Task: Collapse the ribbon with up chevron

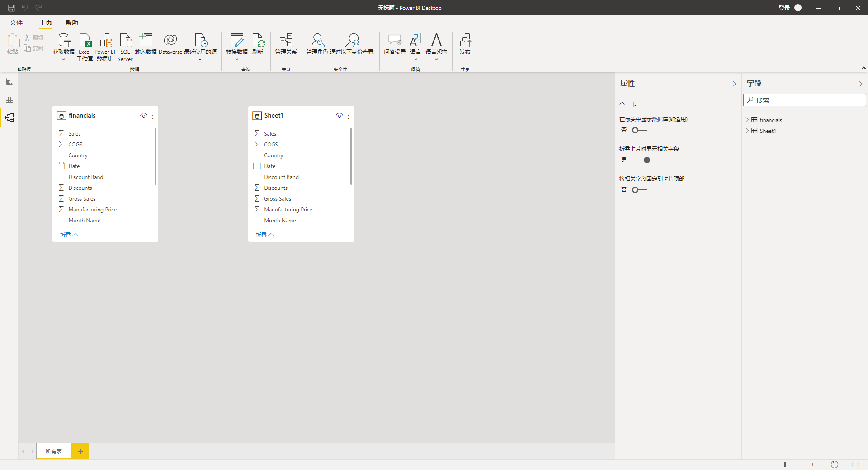Action: tap(863, 68)
